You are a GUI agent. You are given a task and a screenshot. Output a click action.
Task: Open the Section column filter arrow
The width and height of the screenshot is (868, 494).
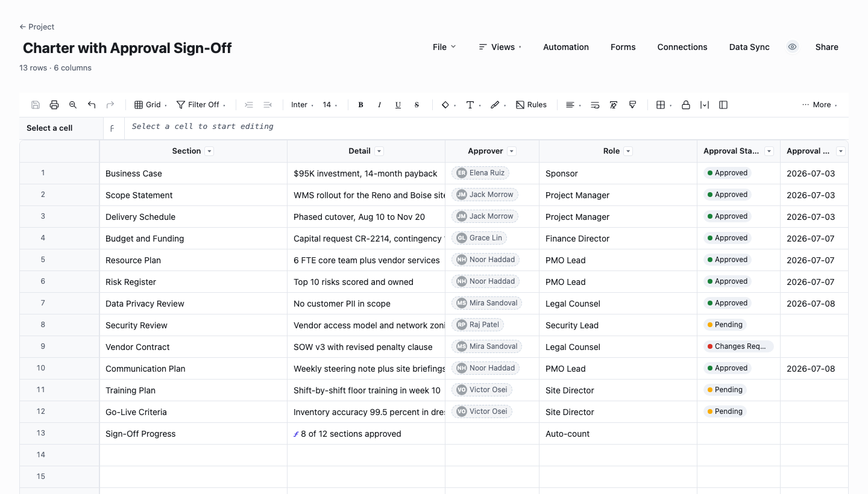209,151
